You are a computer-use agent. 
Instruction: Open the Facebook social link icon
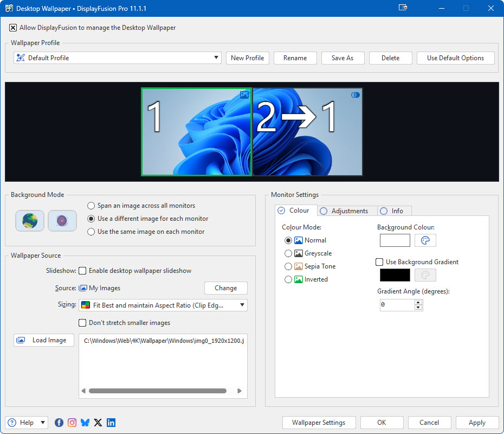pos(59,423)
